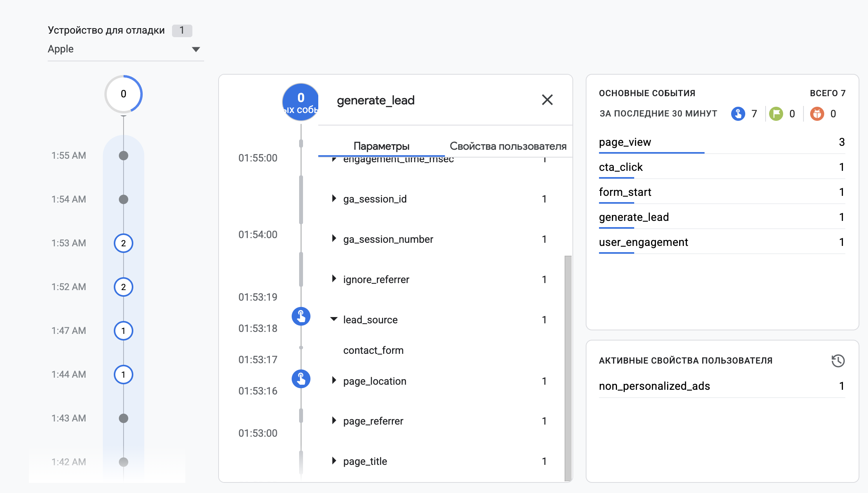Click the event icon at 01:53:18

tap(301, 316)
